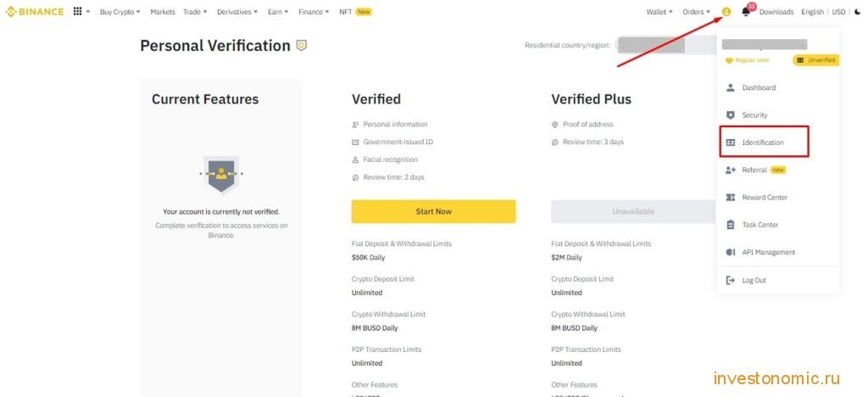868x397 pixels.
Task: Click the Security shield icon in menu
Action: [x=730, y=115]
